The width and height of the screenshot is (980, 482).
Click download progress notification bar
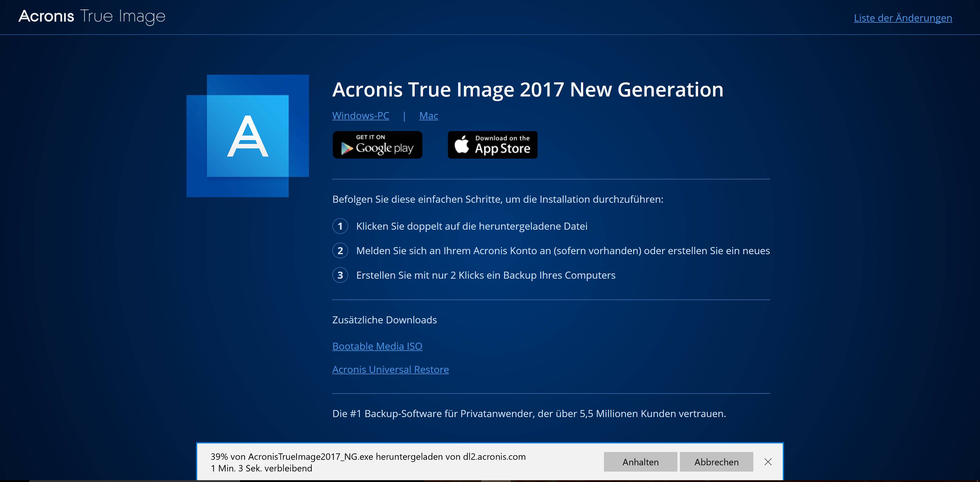490,462
